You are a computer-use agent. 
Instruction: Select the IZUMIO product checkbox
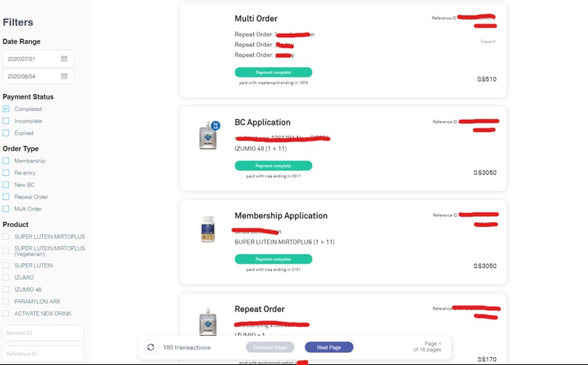6,277
